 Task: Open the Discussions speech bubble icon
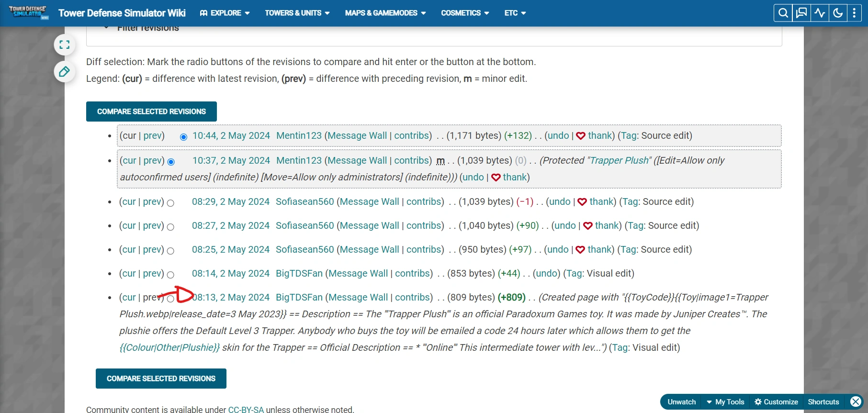point(801,13)
